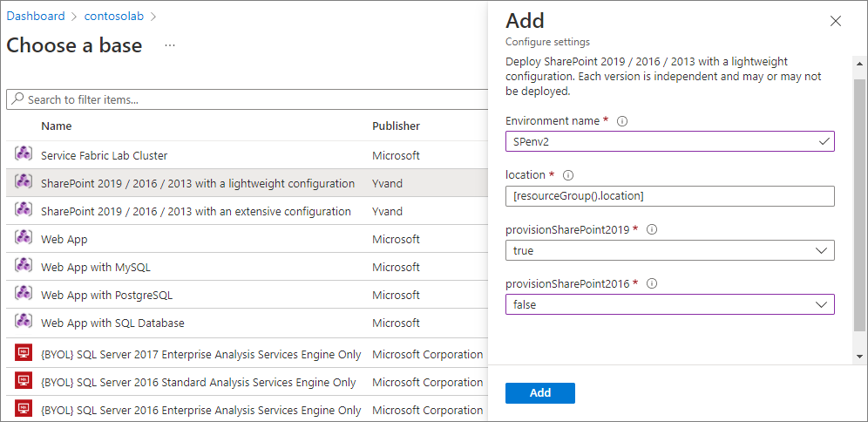Click Microsoft Corporation for SQL Server 2017 row

[427, 354]
